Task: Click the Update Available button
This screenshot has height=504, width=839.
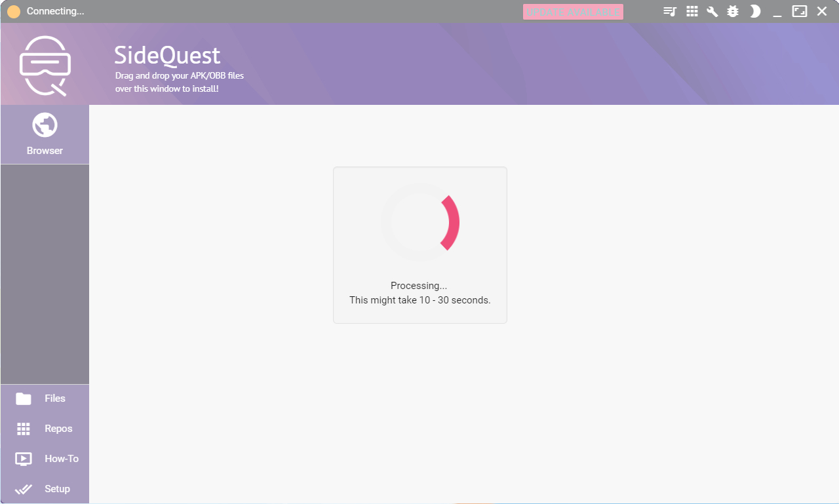Action: [573, 12]
